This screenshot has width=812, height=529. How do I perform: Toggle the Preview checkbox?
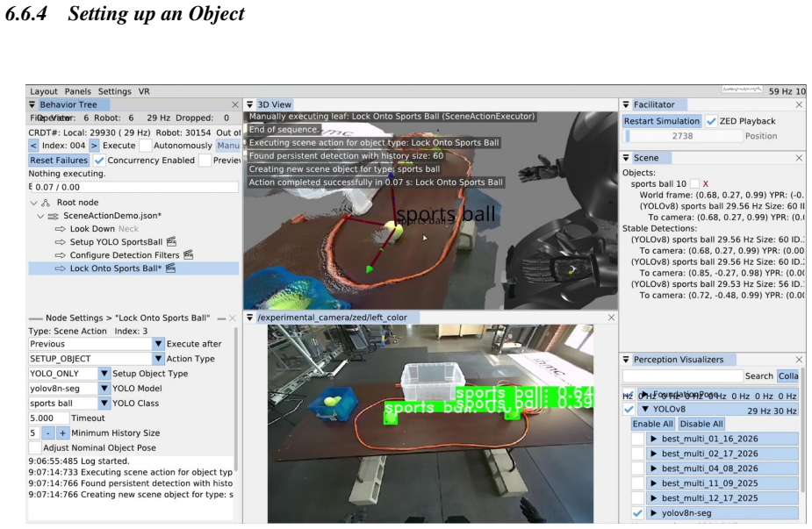(205, 161)
